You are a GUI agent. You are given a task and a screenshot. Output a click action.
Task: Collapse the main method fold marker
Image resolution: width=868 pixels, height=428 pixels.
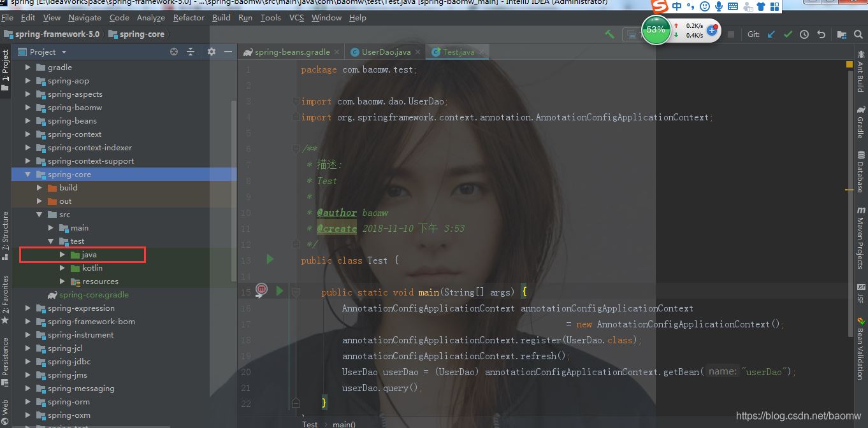[296, 292]
